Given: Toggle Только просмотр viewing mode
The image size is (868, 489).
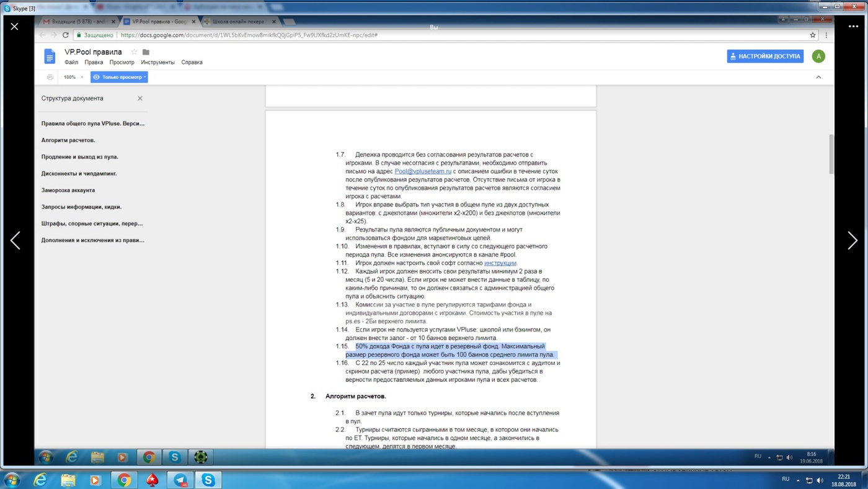Looking at the screenshot, I should (119, 77).
